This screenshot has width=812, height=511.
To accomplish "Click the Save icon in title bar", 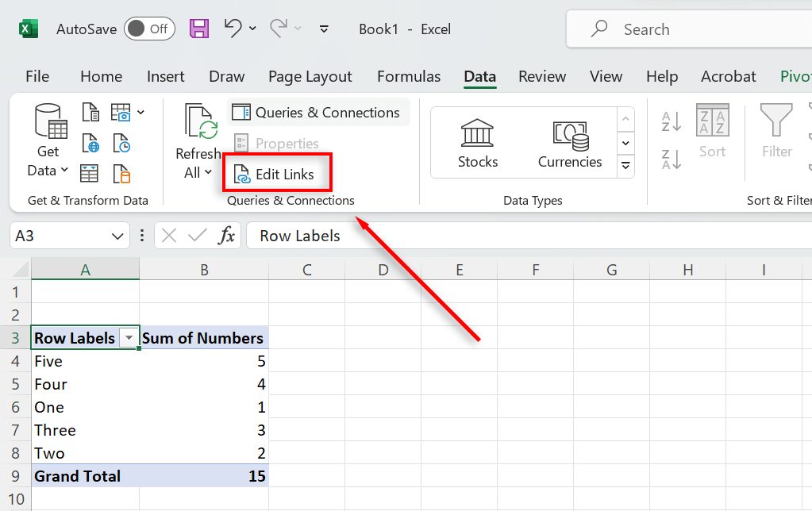I will (x=199, y=29).
